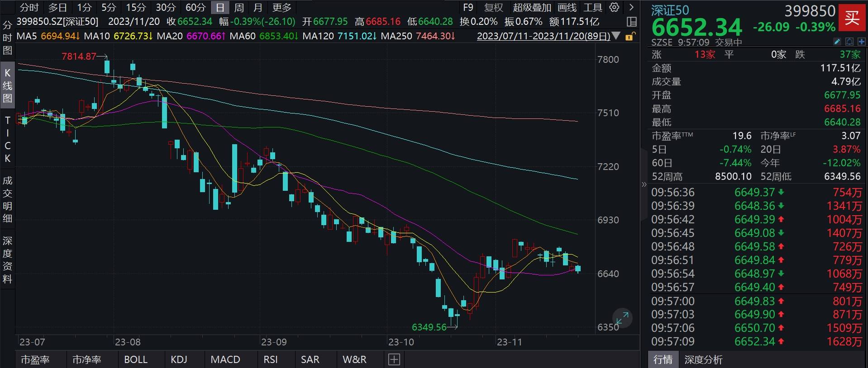Toggle the MACD indicator
This screenshot has width=868, height=368.
pos(225,359)
